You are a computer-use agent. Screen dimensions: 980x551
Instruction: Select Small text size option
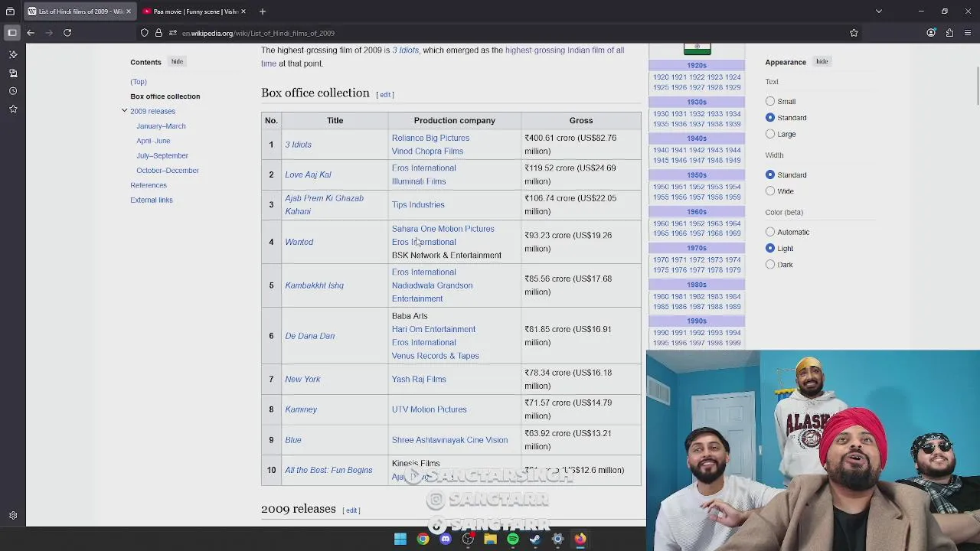(x=770, y=101)
